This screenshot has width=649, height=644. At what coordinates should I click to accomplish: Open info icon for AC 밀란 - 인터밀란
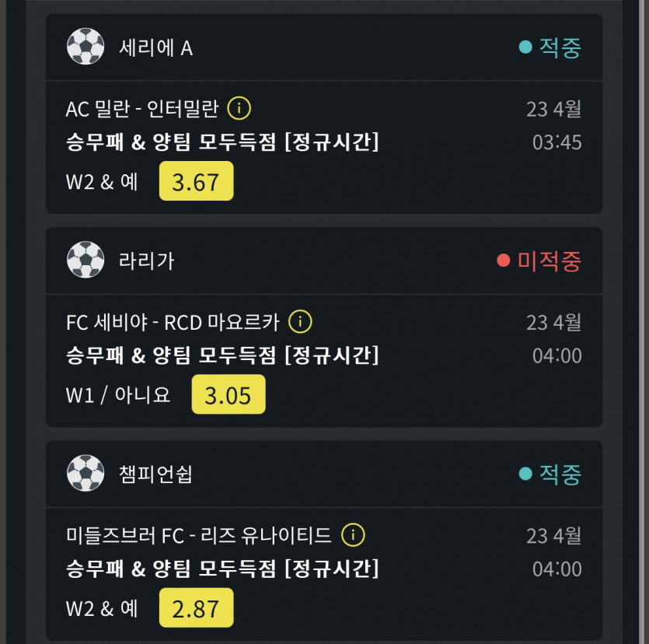point(239,108)
